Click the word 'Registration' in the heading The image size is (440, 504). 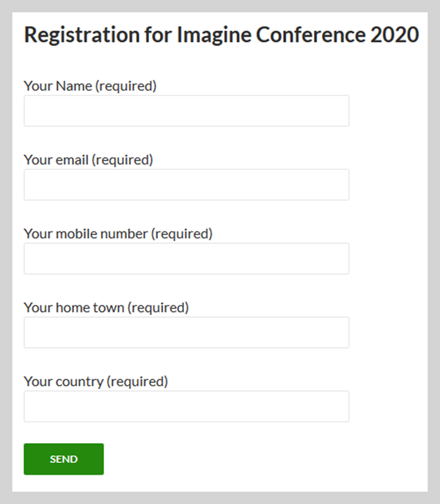81,34
